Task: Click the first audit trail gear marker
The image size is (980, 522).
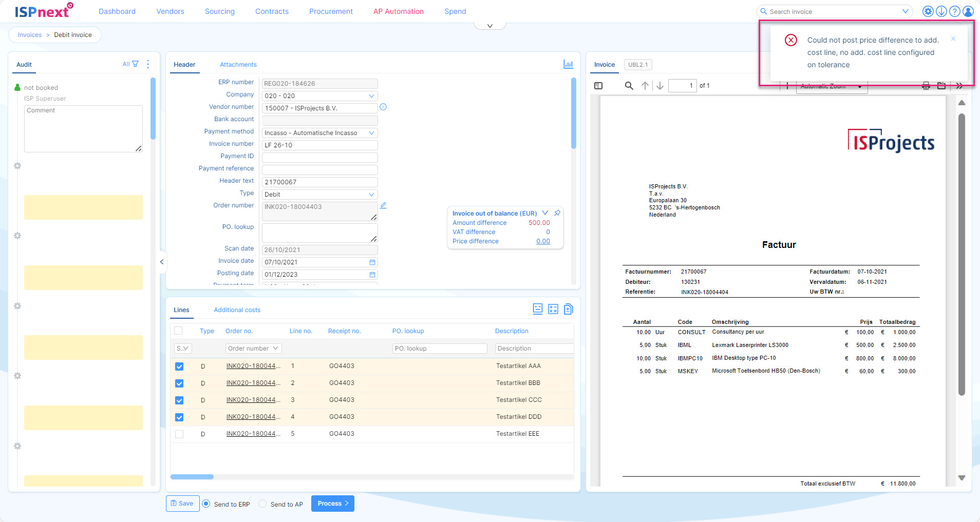Action: click(x=17, y=166)
